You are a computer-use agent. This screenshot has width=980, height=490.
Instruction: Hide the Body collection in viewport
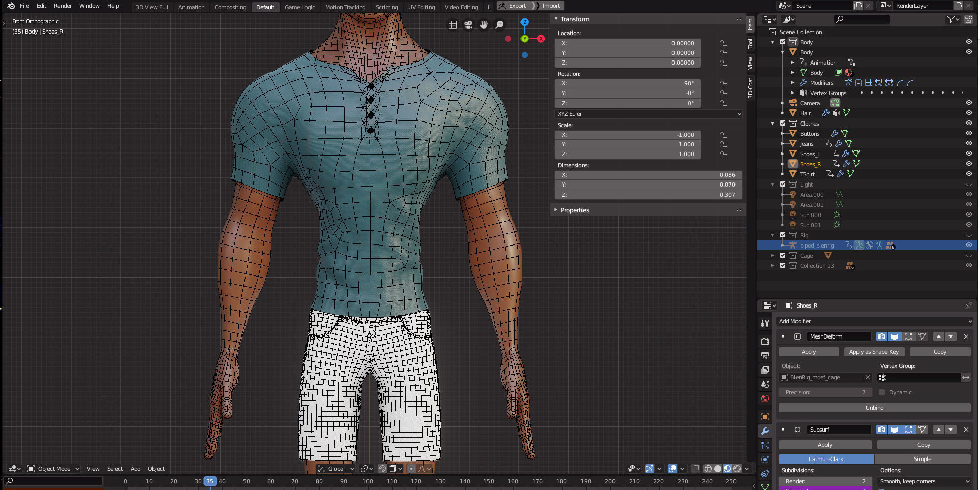point(969,42)
